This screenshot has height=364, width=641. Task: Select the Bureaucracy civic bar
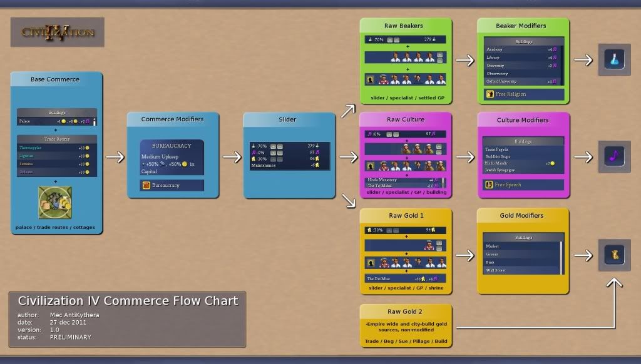(172, 185)
